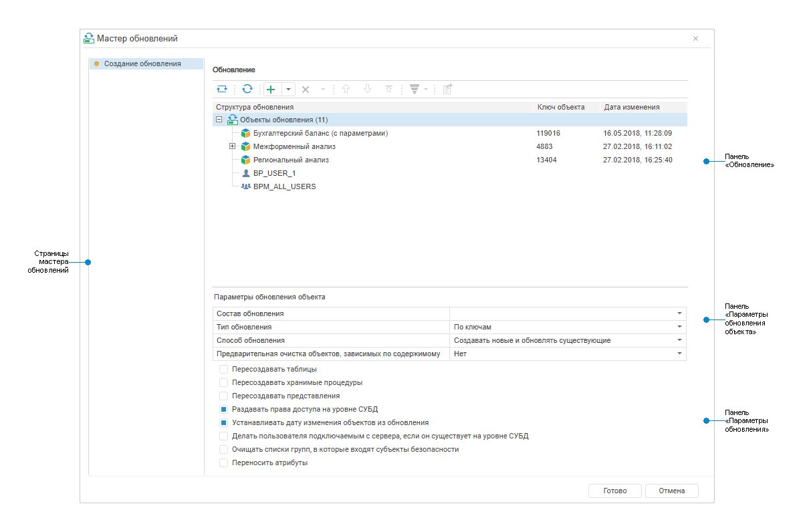Click the move down arrow icon

tap(367, 89)
